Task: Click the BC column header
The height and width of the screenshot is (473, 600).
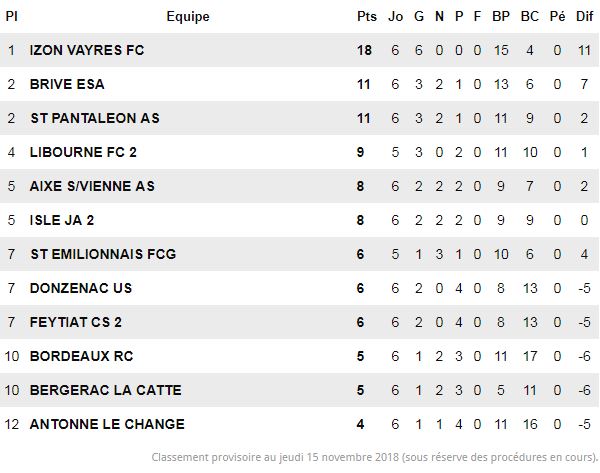Action: (530, 16)
